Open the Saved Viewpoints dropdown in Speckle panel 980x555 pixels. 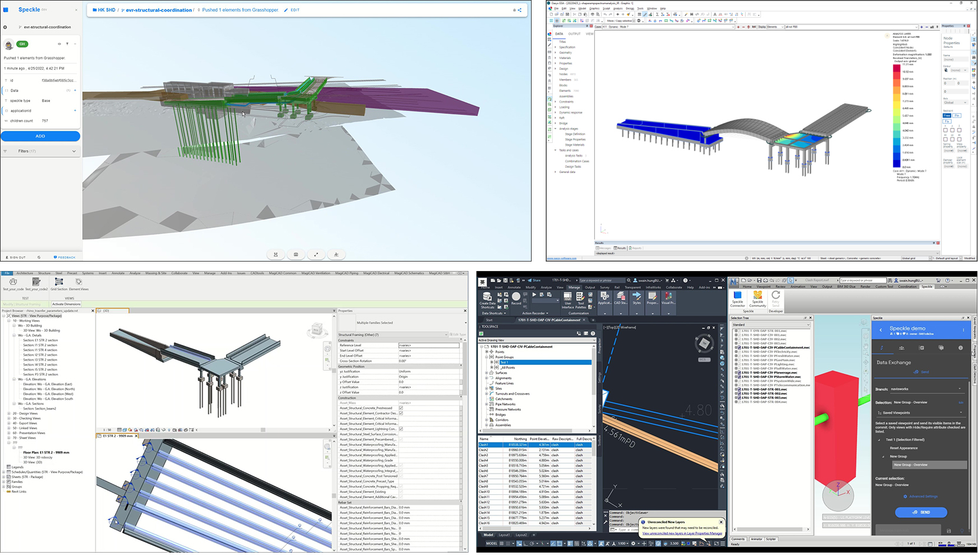[x=922, y=414]
